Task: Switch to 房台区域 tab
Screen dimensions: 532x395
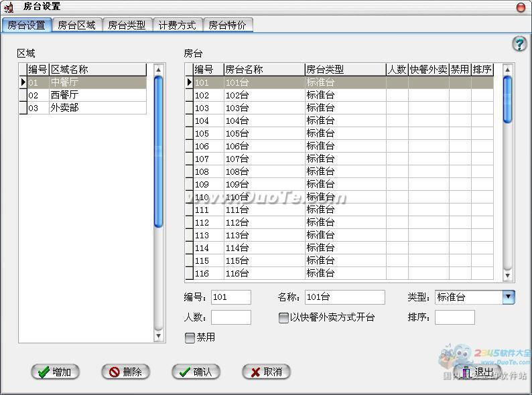Action: [x=76, y=25]
